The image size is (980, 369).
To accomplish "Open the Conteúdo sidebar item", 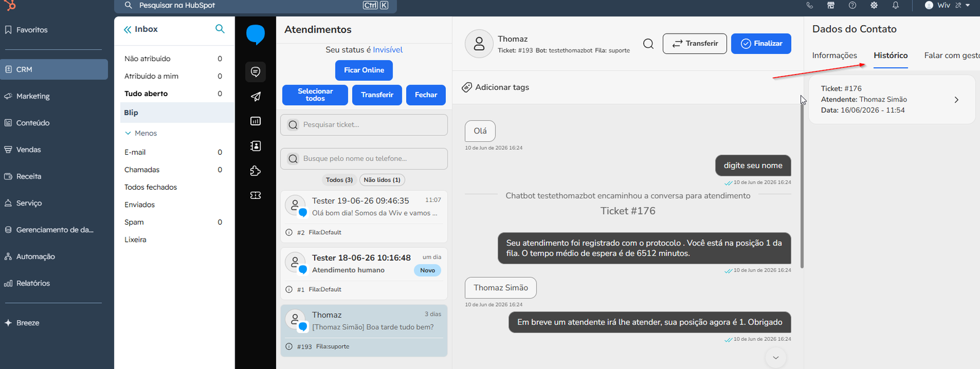I will pos(33,123).
